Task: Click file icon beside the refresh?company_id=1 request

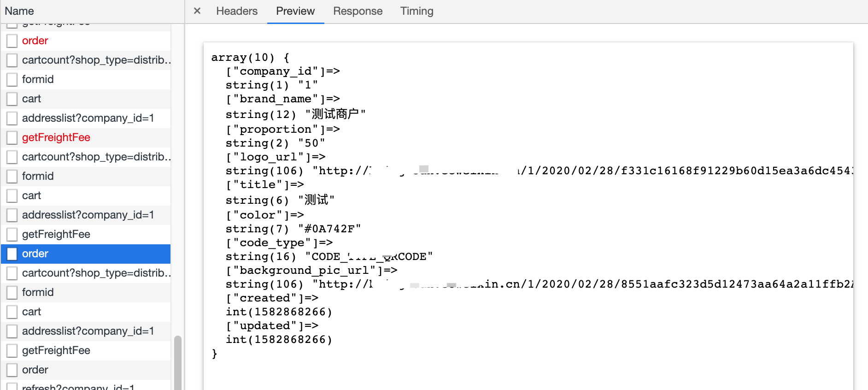Action: (12, 386)
